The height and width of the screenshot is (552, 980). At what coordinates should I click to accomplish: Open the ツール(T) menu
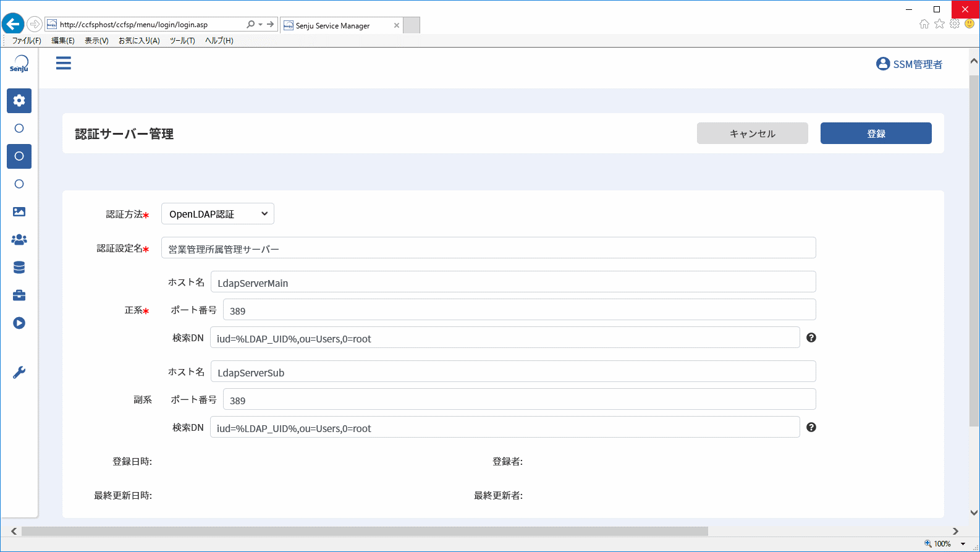(182, 41)
